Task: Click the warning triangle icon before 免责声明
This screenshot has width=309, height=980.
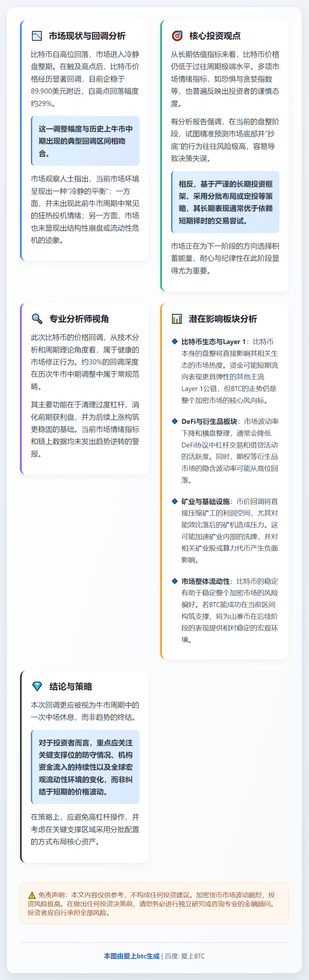Action: 32,895
